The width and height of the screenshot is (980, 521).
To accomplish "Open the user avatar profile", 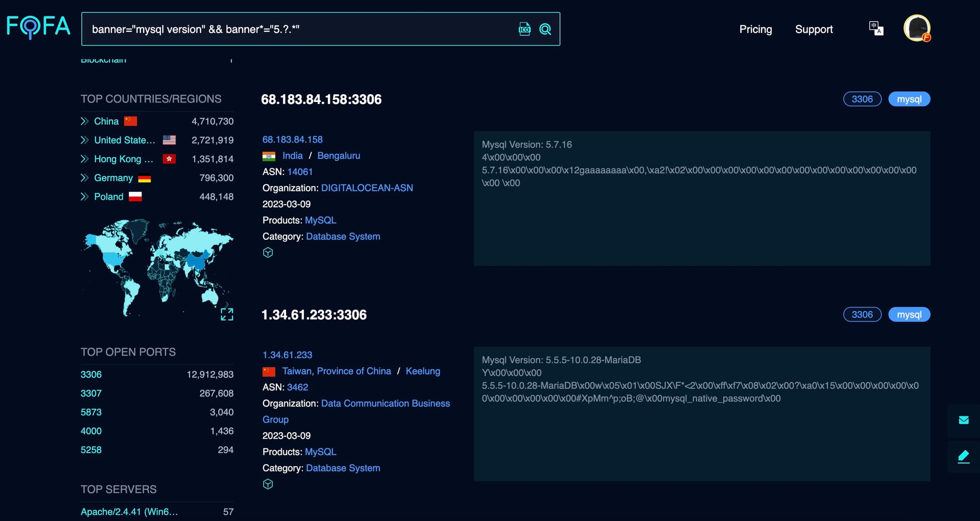I will (x=916, y=28).
